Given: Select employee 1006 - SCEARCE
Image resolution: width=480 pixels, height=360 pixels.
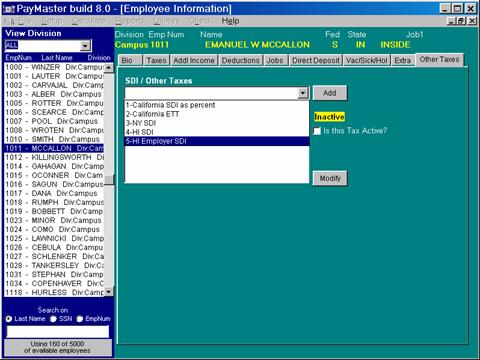Looking at the screenshot, I should click(54, 112).
